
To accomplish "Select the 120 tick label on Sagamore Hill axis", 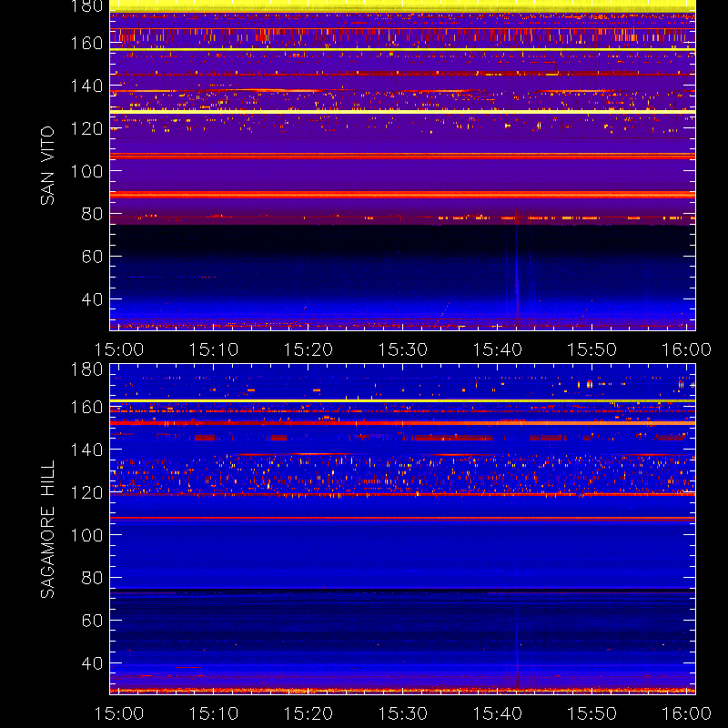I will click(x=86, y=492).
